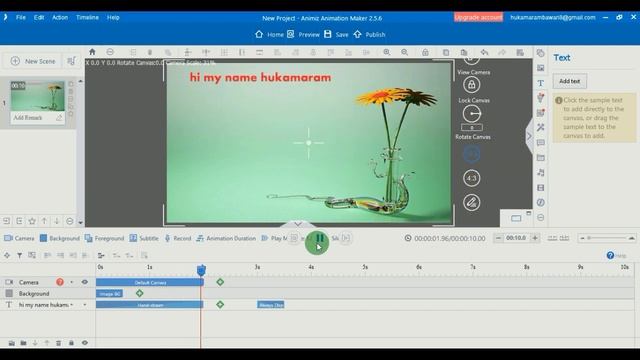Click the Record button
Viewport: 640px width, 360px height.
coord(178,238)
